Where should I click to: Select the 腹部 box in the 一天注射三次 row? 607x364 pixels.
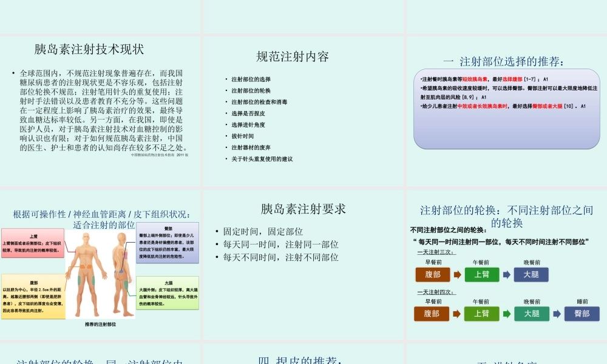tap(432, 274)
